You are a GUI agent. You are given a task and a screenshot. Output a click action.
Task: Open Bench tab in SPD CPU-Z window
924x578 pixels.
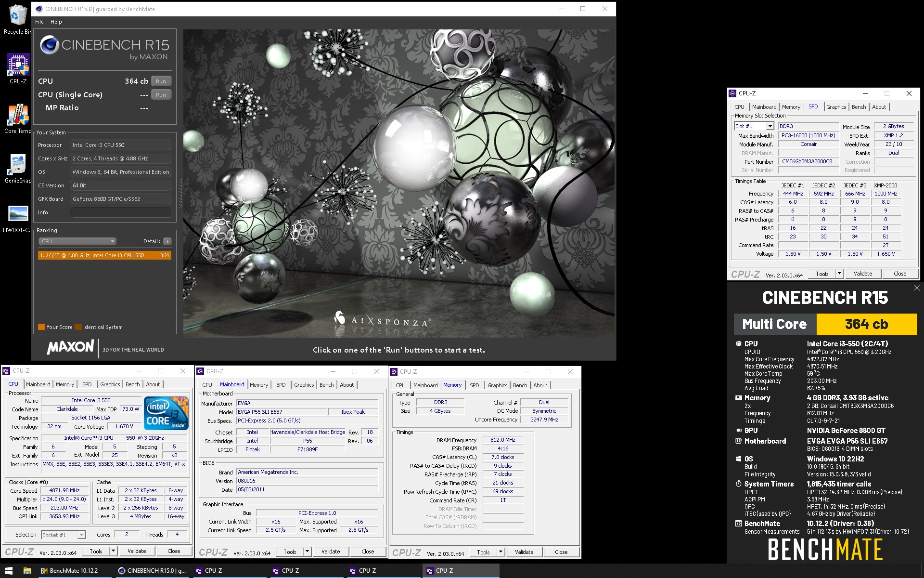pos(859,107)
